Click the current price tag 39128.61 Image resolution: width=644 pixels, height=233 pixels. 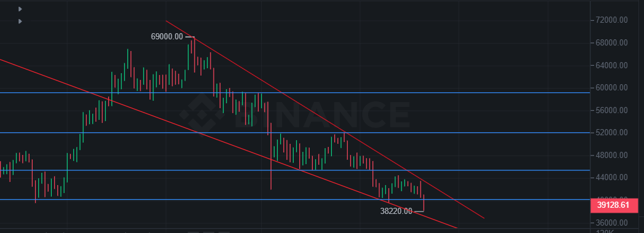614,205
